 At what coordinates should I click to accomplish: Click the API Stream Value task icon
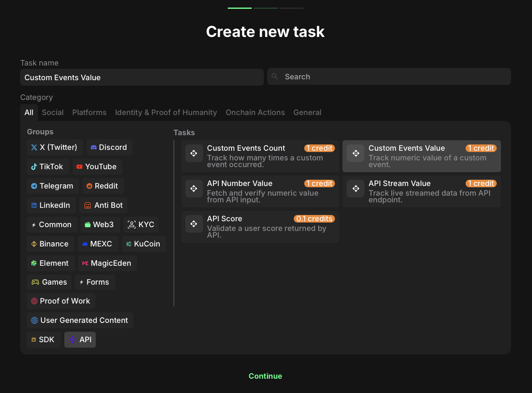tap(356, 189)
